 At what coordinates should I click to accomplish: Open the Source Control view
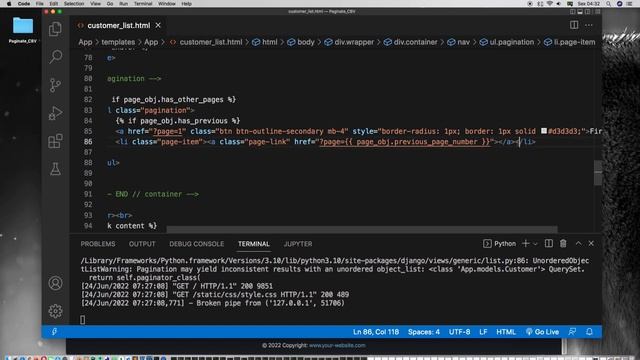[55, 85]
